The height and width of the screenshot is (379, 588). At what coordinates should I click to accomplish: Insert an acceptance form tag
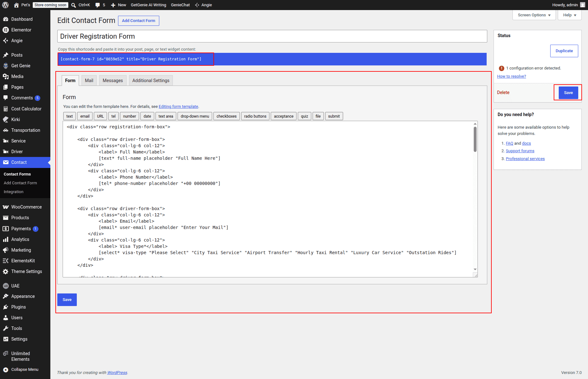[284, 116]
